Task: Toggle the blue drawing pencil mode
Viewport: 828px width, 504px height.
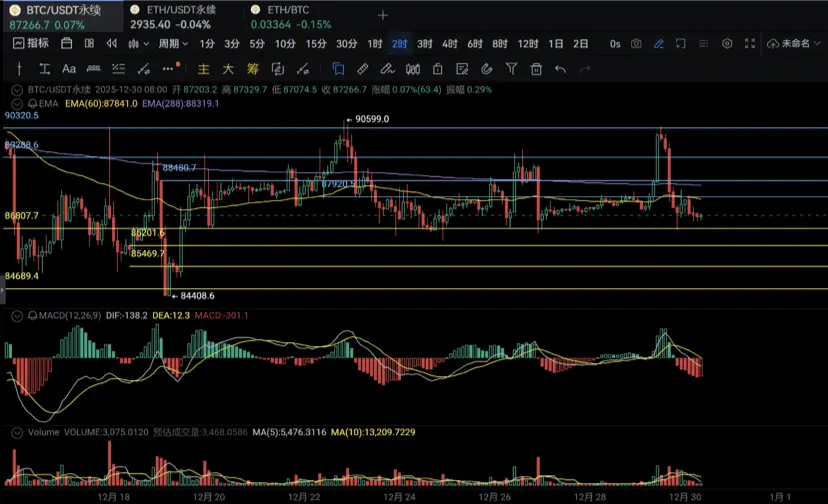Action: [x=658, y=43]
